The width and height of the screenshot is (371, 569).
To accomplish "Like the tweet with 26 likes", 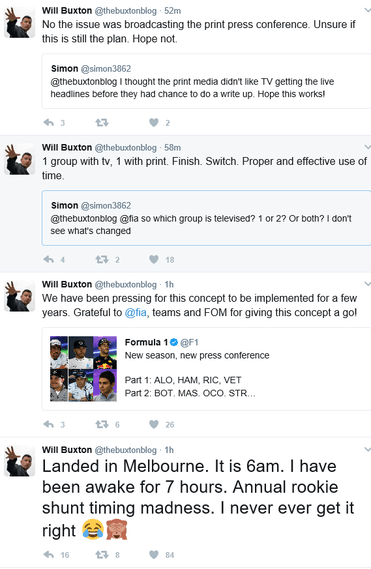I will (x=154, y=424).
